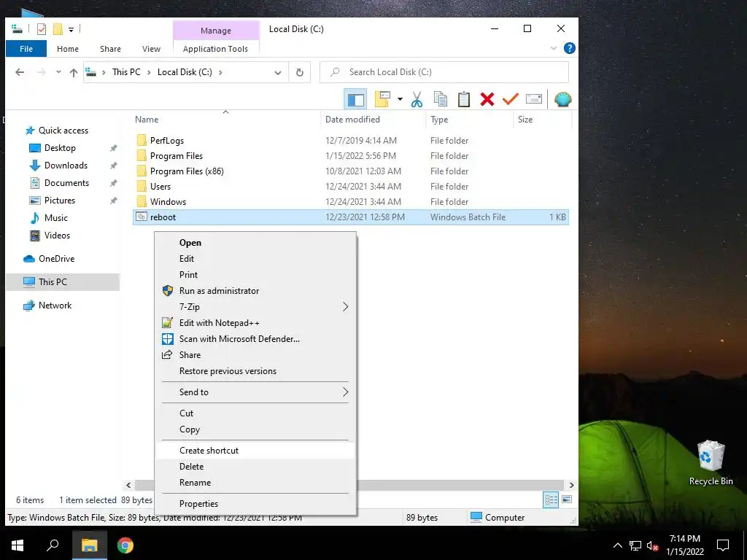Image resolution: width=747 pixels, height=560 pixels.
Task: Launch Google Chrome from the taskbar
Action: [x=125, y=545]
